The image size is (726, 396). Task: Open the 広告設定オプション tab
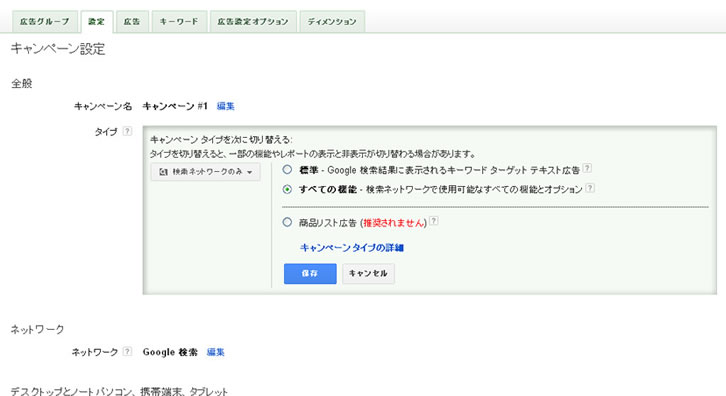253,22
